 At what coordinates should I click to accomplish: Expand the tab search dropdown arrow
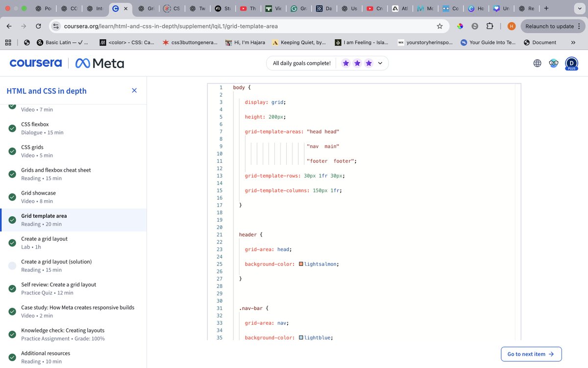pos(580,8)
